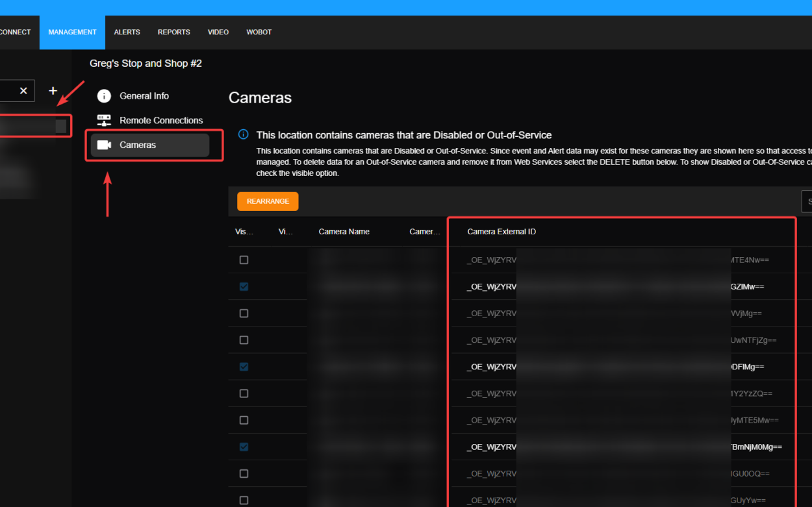This screenshot has height=507, width=812.
Task: Sort by the Camera Name column header
Action: pyautogui.click(x=344, y=232)
